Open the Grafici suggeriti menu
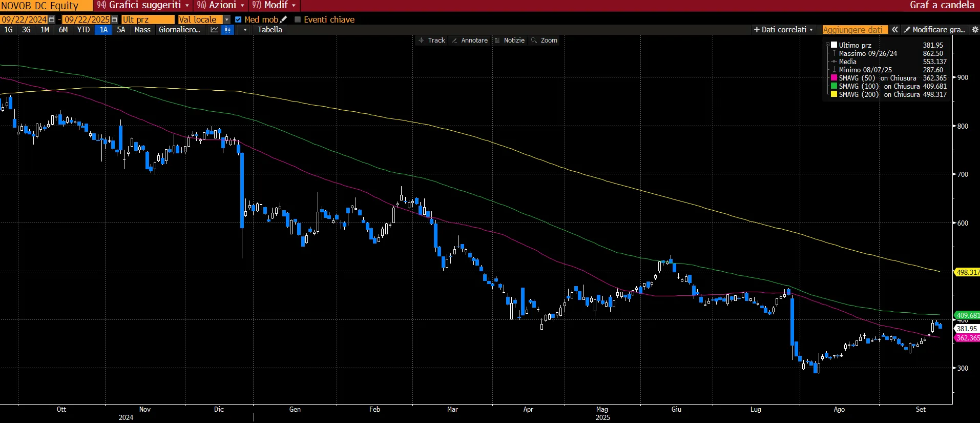This screenshot has width=980, height=423. click(143, 5)
